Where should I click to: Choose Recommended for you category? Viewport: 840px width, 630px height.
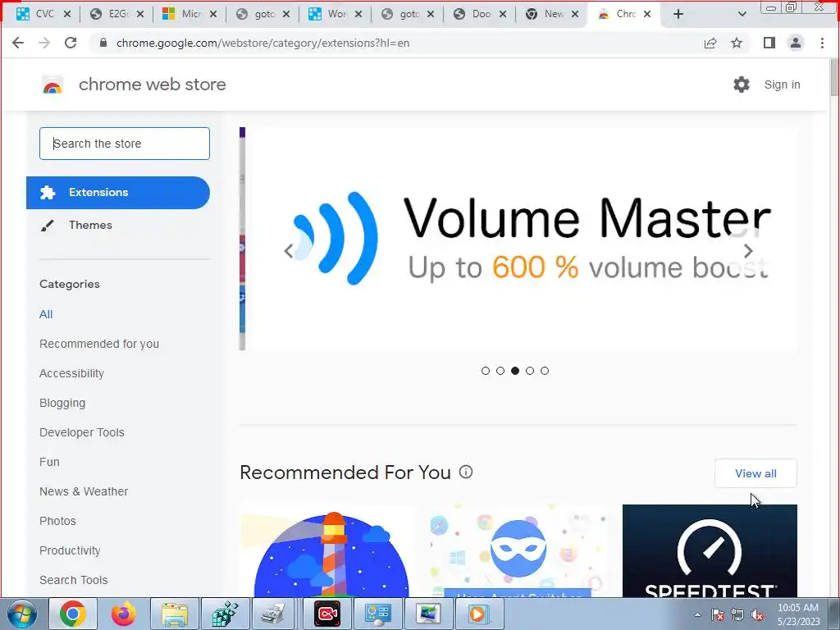pyautogui.click(x=99, y=344)
